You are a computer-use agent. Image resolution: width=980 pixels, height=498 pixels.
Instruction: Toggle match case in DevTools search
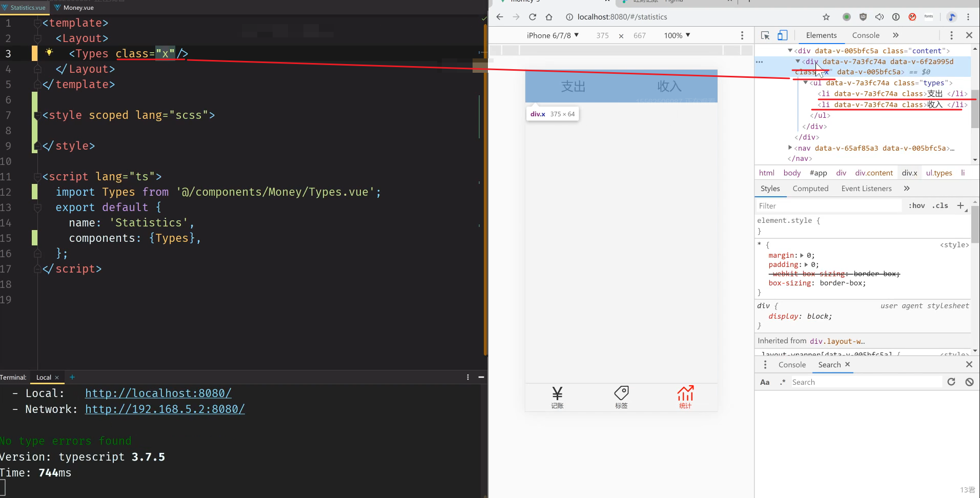765,382
